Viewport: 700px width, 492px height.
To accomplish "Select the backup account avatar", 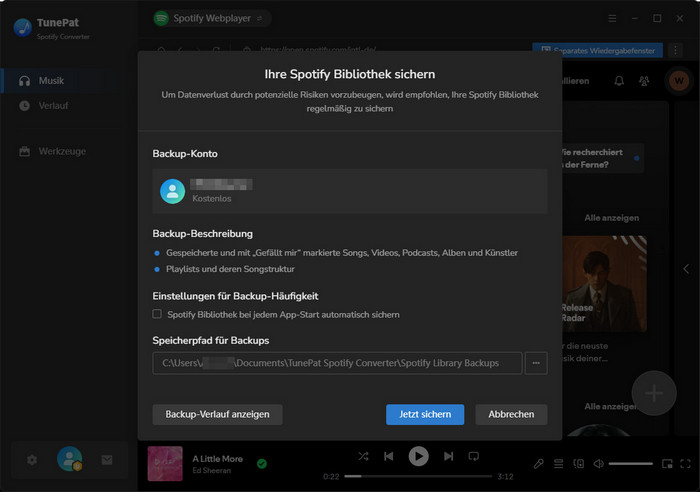I will [x=173, y=191].
